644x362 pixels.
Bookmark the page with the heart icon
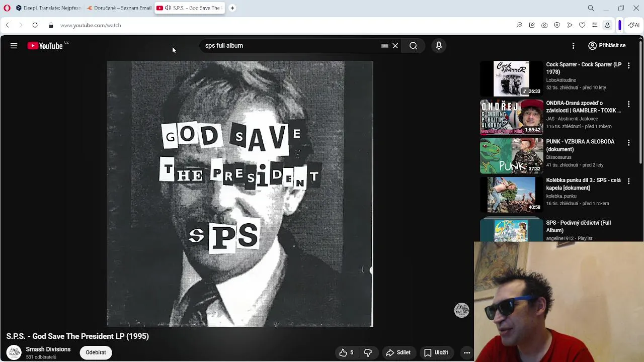click(582, 25)
